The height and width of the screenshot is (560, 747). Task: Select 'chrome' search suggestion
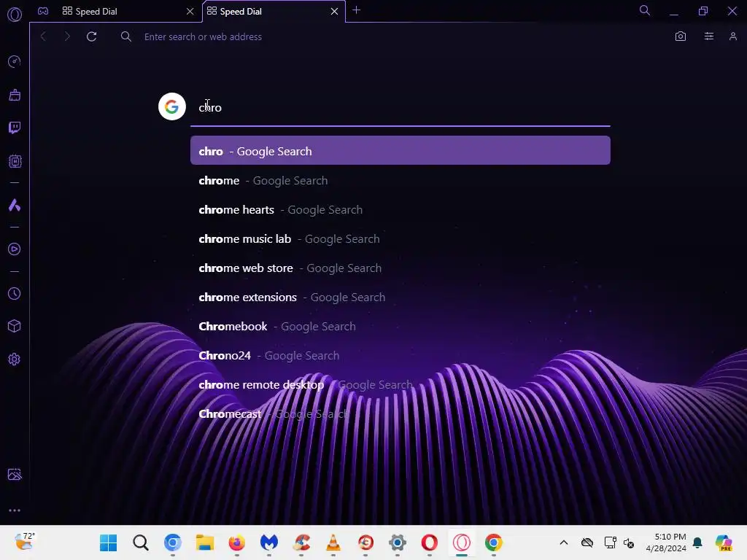coord(400,181)
